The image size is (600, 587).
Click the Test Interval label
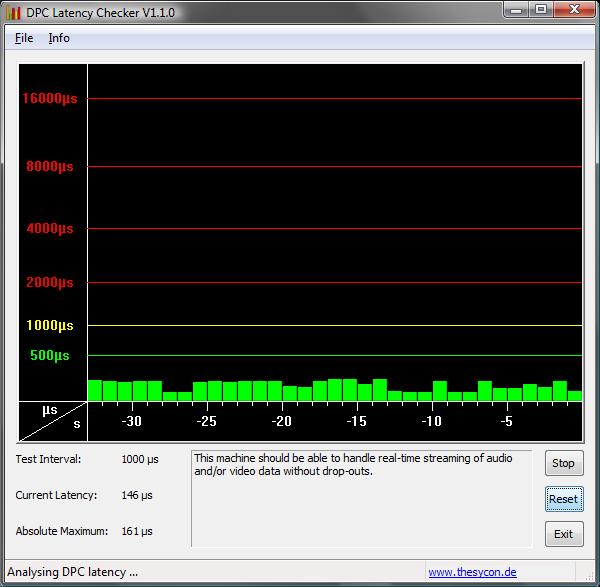(48, 459)
